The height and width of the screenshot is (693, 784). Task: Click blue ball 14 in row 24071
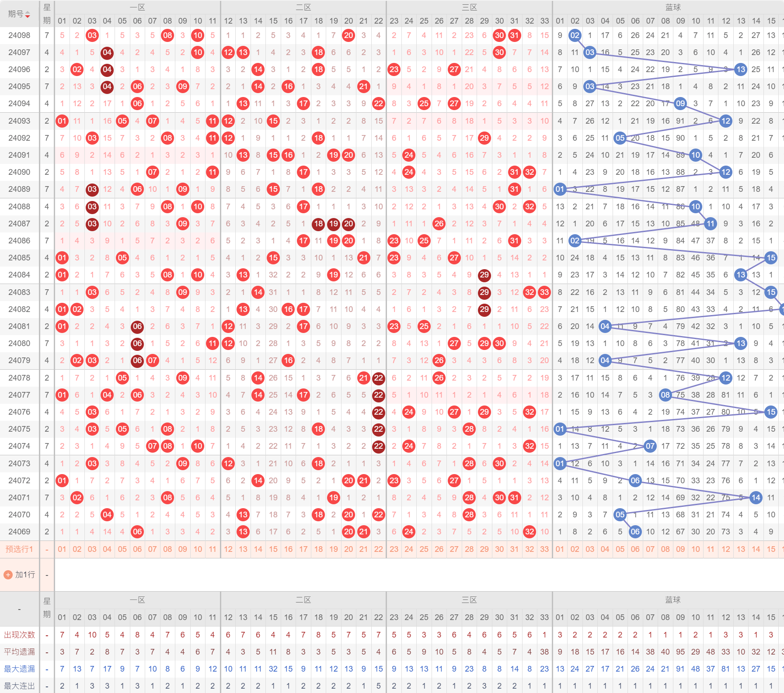pyautogui.click(x=756, y=498)
